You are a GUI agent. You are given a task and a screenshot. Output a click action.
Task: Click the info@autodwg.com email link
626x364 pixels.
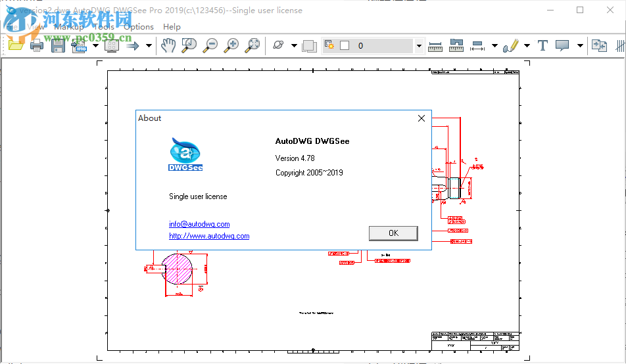tap(199, 224)
